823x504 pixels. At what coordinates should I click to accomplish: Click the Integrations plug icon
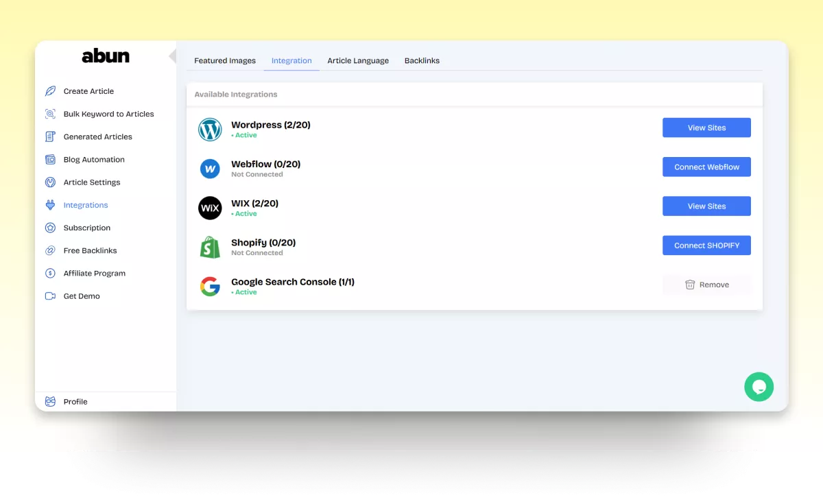click(50, 205)
